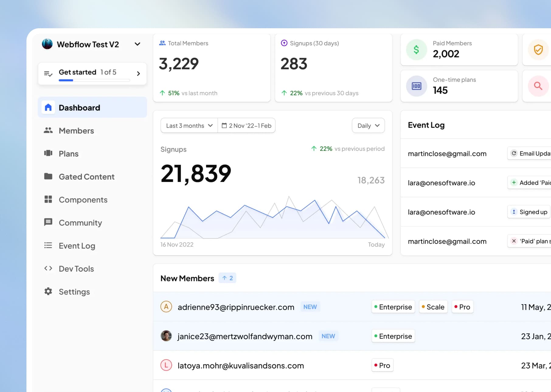Screen dimensions: 551x392
Task: Click the Signed up event tag
Action: (529, 212)
